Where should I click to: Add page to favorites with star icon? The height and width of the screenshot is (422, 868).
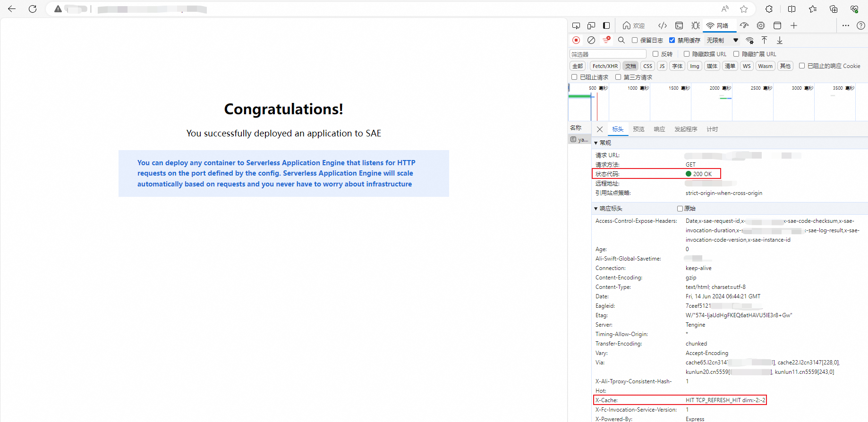(x=744, y=9)
